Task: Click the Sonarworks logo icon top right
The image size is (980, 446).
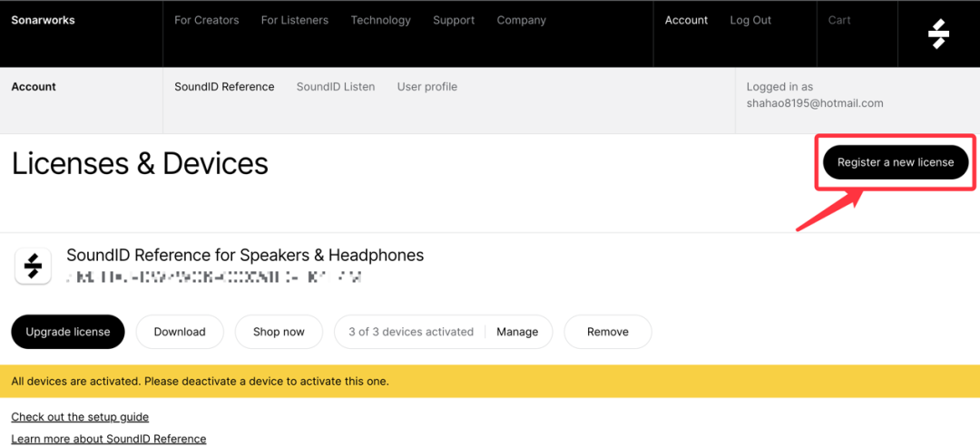Action: tap(938, 34)
